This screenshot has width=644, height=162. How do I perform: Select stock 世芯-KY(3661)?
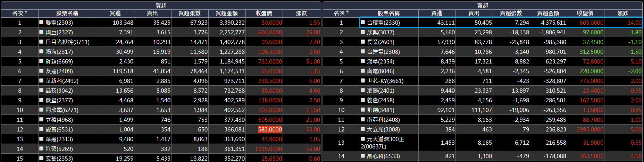pos(385,81)
